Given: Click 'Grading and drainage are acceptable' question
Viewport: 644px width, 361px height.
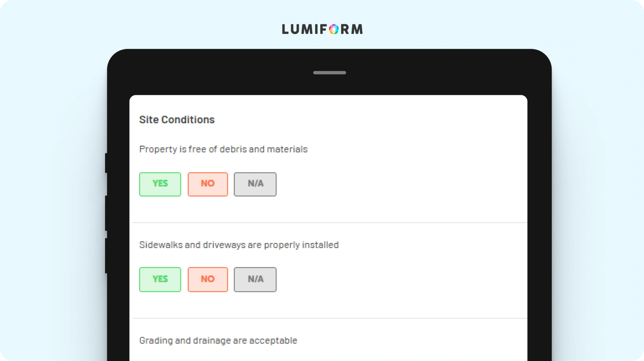Looking at the screenshot, I should tap(218, 341).
